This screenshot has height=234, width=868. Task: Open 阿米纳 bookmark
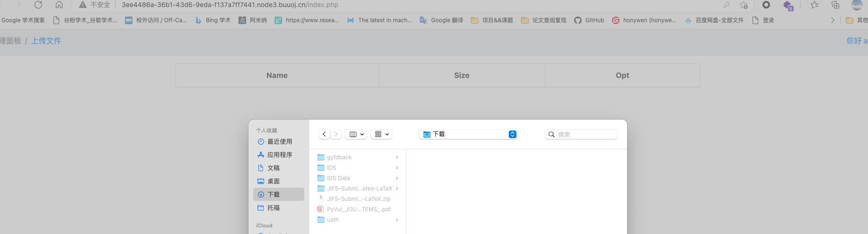pos(253,20)
